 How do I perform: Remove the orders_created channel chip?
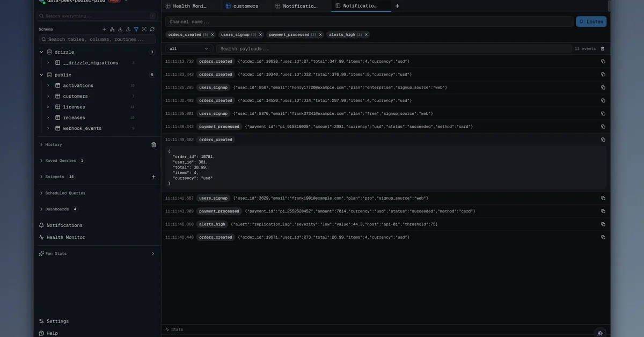[x=213, y=35]
